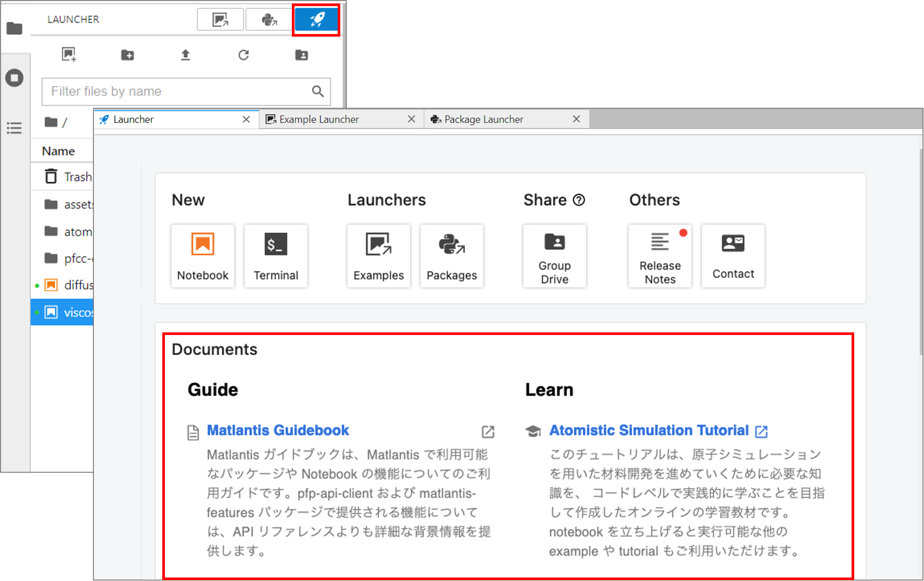Open Package Launcher python icon in header

(269, 20)
